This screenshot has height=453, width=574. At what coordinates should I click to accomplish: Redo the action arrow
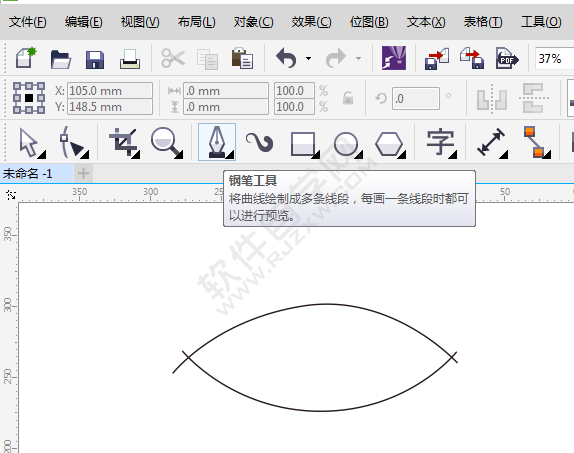coord(336,58)
